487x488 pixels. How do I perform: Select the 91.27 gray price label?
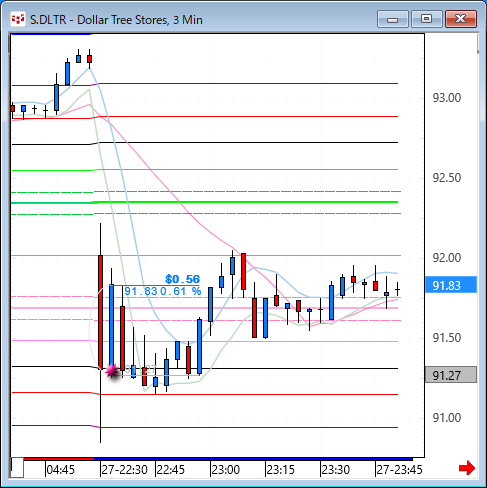[451, 375]
